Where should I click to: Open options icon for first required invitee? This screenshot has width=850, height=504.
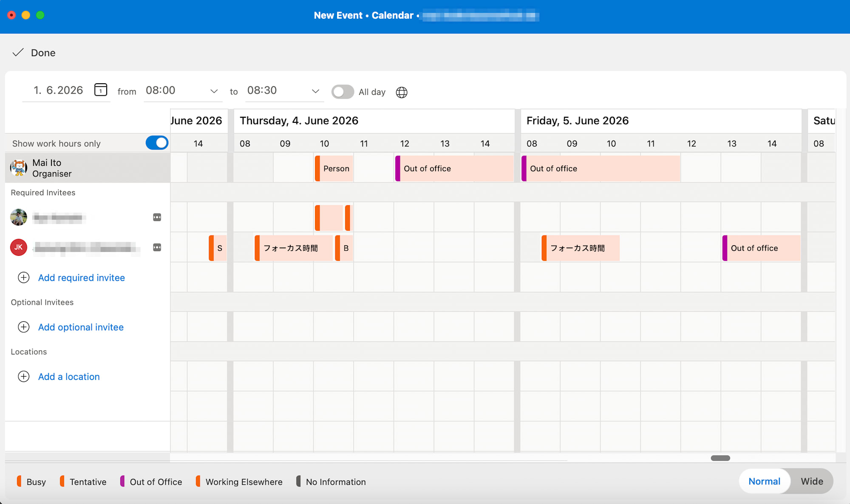pos(157,217)
